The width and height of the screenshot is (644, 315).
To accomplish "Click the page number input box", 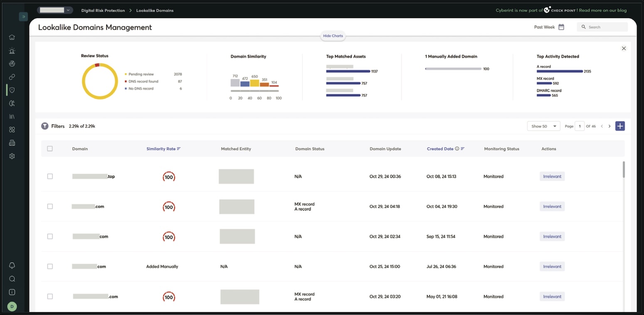I will (x=580, y=126).
